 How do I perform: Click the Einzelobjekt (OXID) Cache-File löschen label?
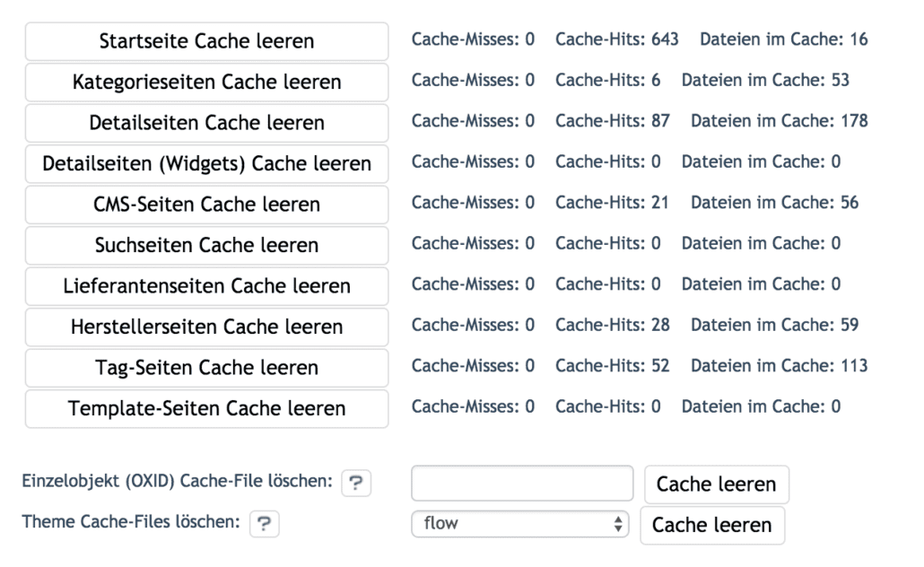click(x=178, y=481)
